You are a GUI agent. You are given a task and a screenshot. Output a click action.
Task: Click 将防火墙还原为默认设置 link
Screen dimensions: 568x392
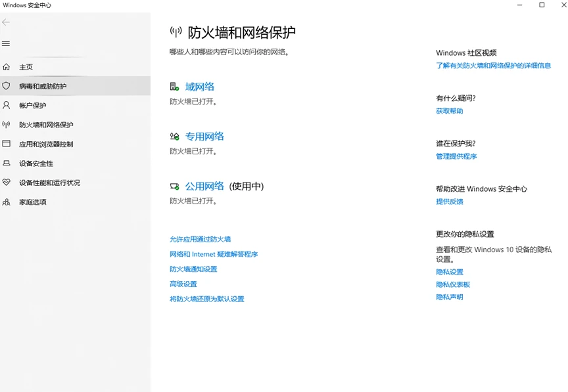(x=207, y=299)
